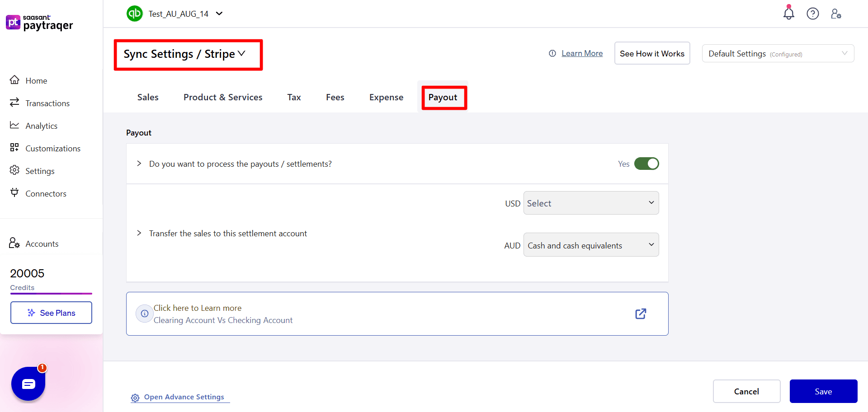Open the notification bell
This screenshot has width=868, height=412.
coord(788,14)
